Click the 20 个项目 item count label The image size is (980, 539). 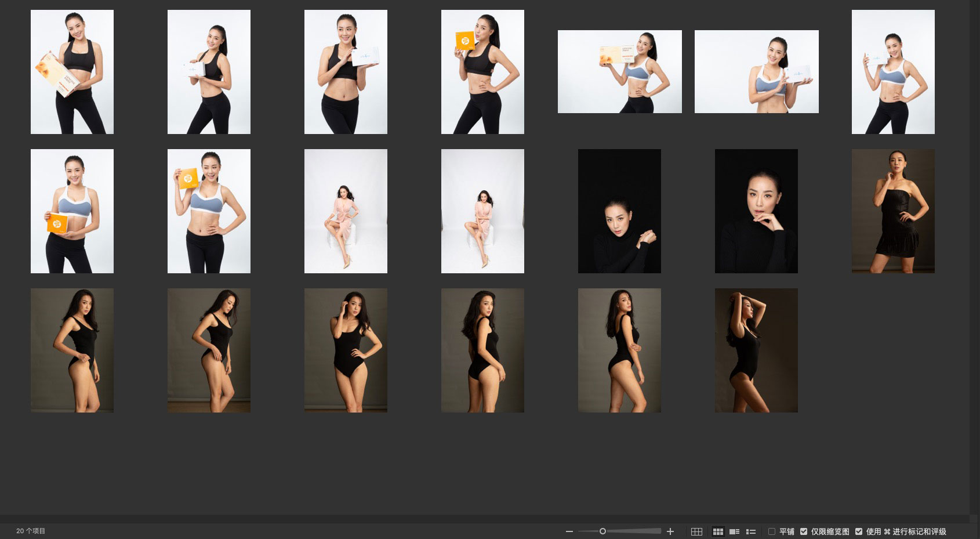click(31, 531)
